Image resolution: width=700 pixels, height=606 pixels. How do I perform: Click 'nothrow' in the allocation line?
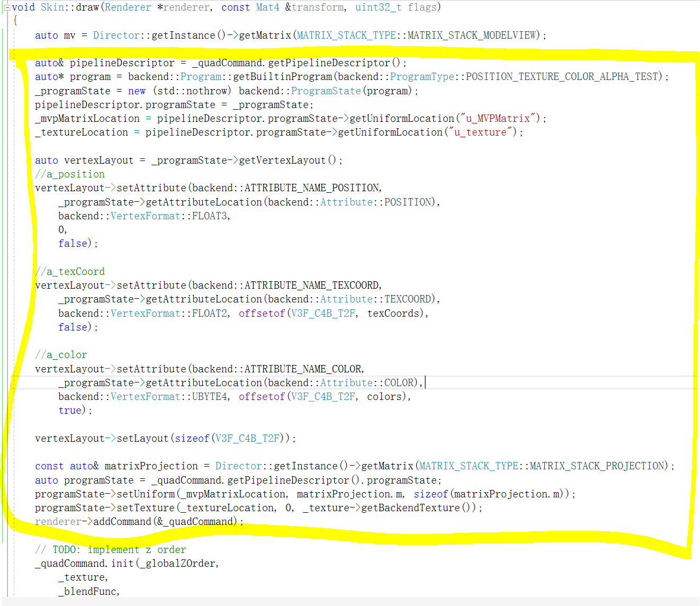pos(207,91)
